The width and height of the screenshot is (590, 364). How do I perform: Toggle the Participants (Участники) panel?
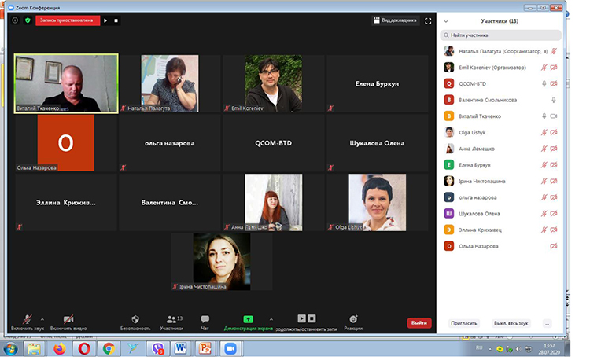pos(171,321)
